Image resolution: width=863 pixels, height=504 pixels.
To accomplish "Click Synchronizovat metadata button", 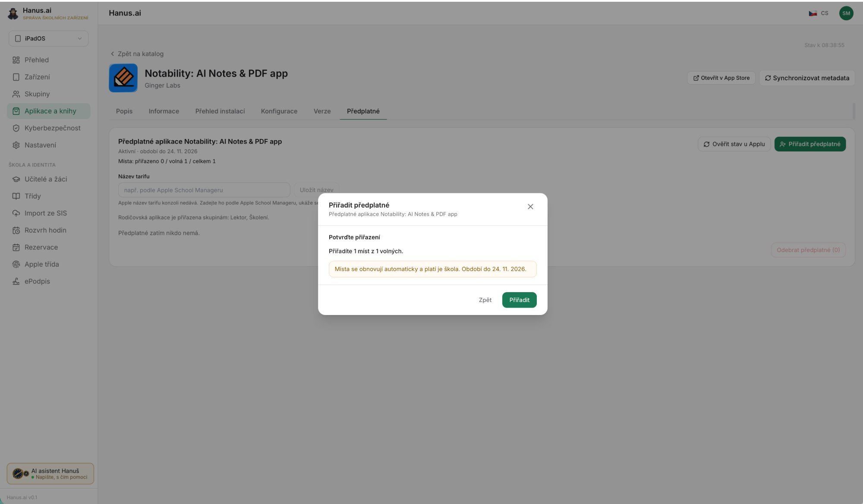I will tap(807, 78).
